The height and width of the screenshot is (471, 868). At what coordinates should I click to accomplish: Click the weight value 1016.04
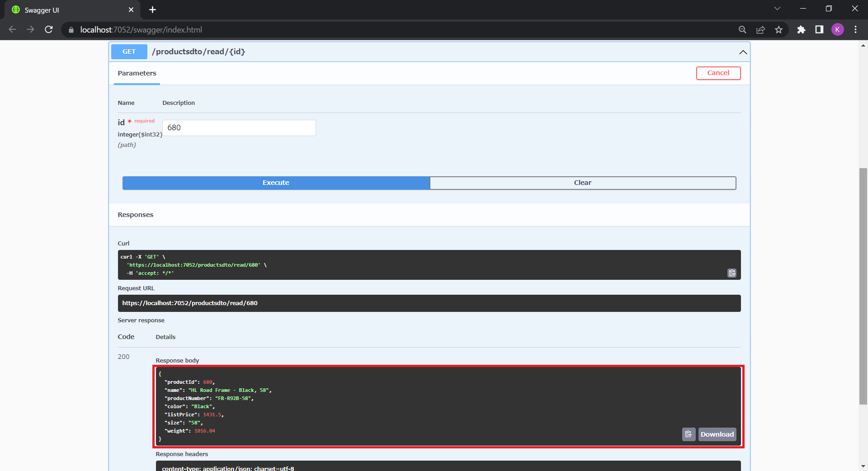click(x=204, y=431)
